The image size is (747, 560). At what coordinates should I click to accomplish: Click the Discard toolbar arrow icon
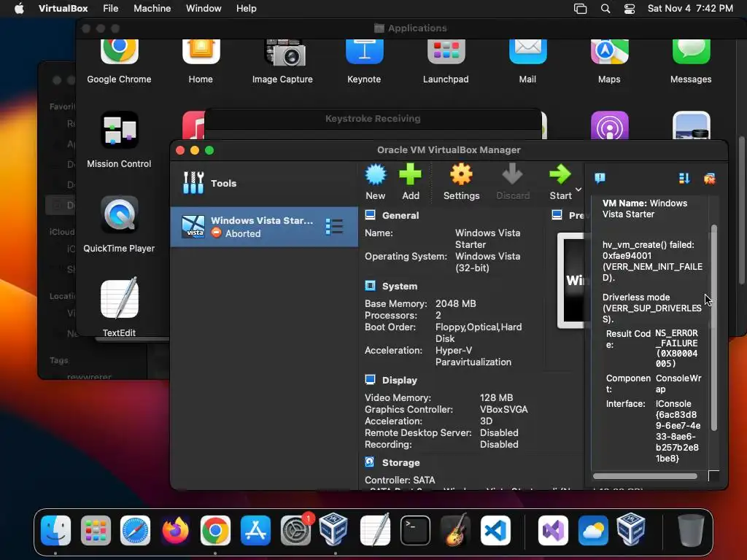[x=513, y=175]
